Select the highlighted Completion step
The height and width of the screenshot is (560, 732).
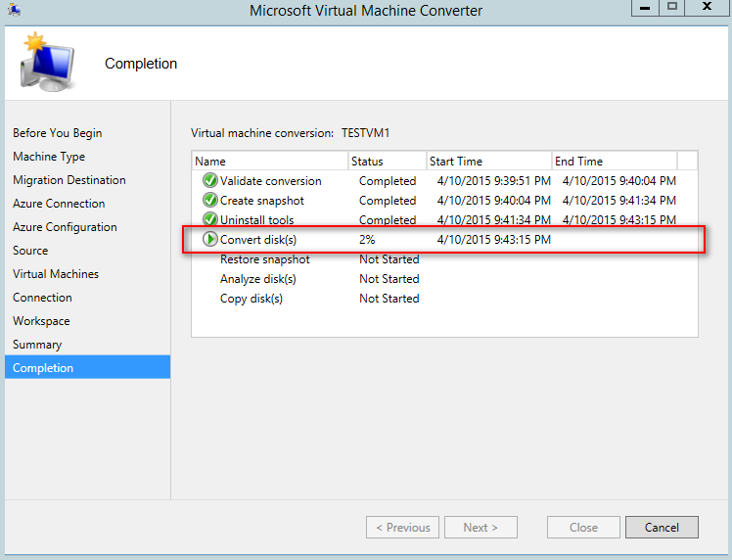[87, 367]
